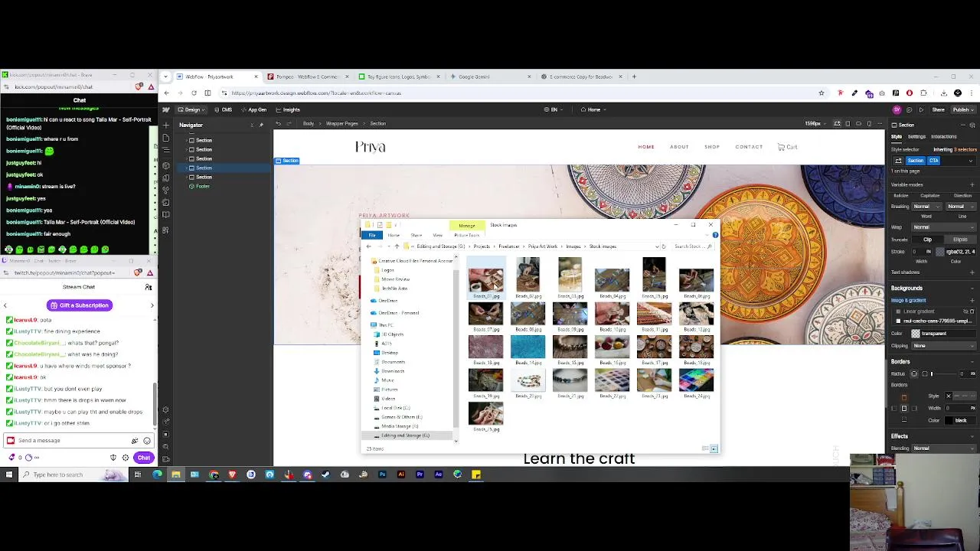Open the Wrap dropdown
The height and width of the screenshot is (551, 980).
pyautogui.click(x=943, y=227)
